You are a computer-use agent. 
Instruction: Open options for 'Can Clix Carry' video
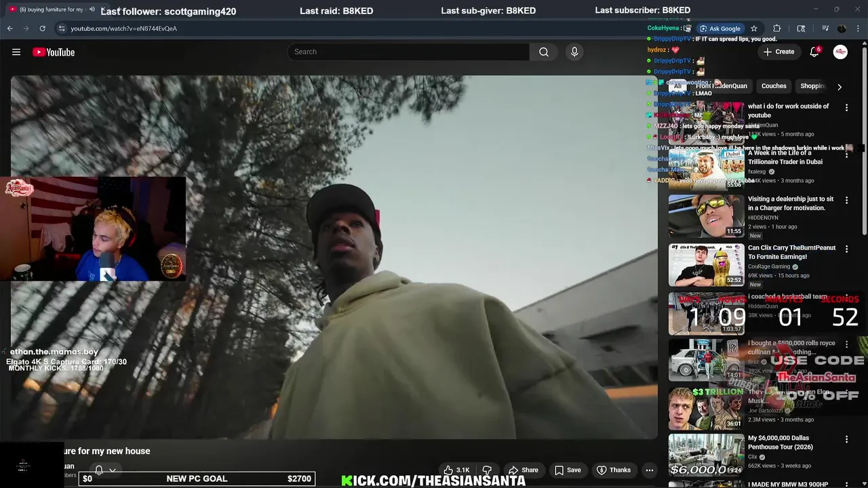(x=846, y=249)
